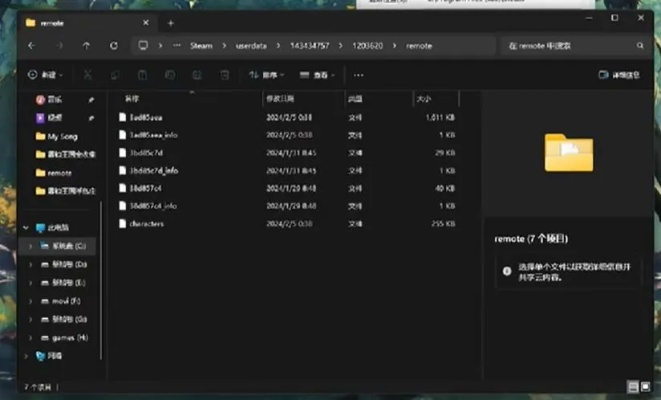
Task: Switch to details list view in status bar
Action: [632, 386]
